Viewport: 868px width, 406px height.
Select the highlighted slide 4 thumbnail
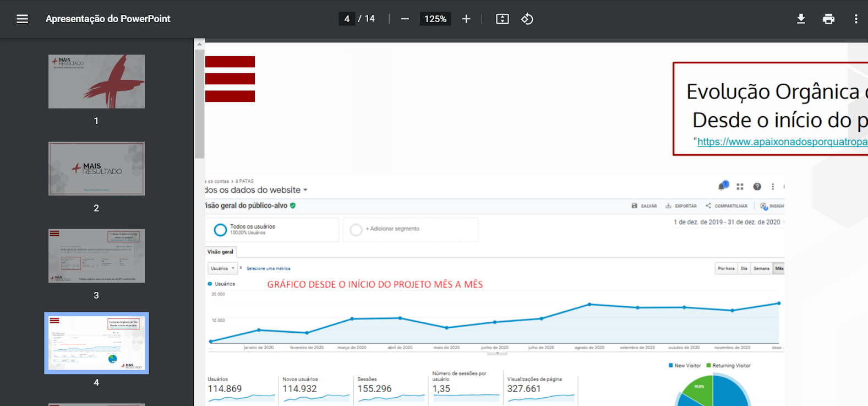point(96,343)
